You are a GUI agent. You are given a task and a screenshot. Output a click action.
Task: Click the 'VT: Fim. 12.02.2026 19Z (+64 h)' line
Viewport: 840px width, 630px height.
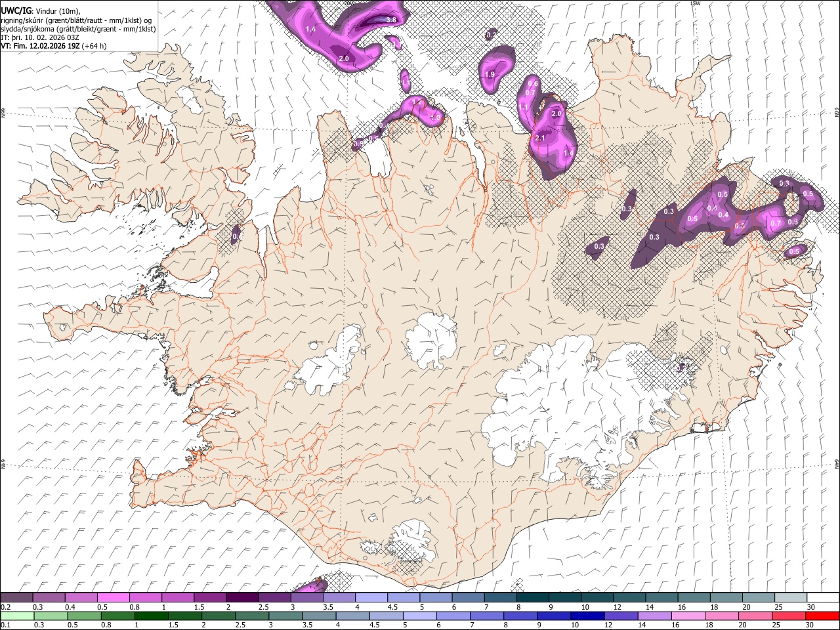(x=54, y=46)
